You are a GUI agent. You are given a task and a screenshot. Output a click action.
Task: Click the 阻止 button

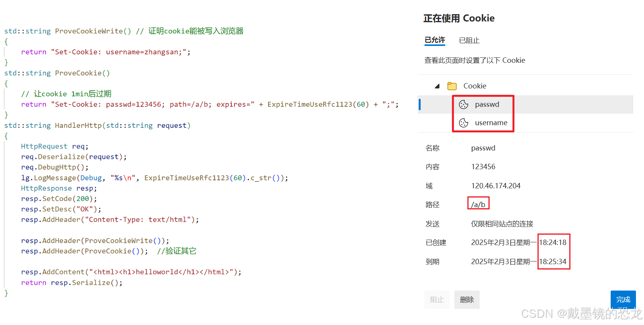tap(437, 300)
